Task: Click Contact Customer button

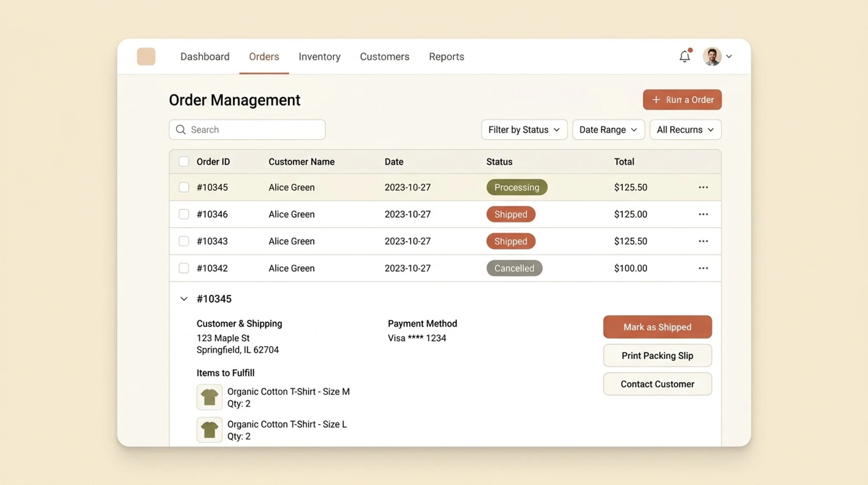Action: 658,384
